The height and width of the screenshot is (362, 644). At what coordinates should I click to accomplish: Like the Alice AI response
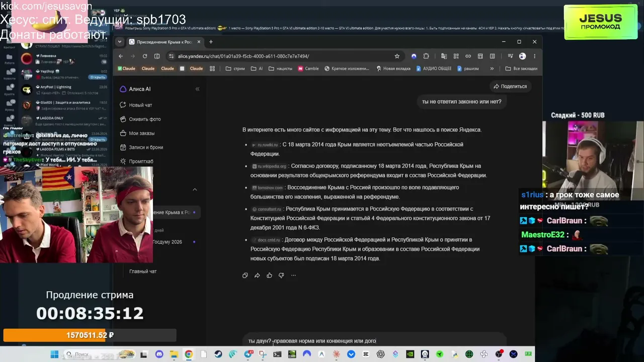(x=269, y=276)
